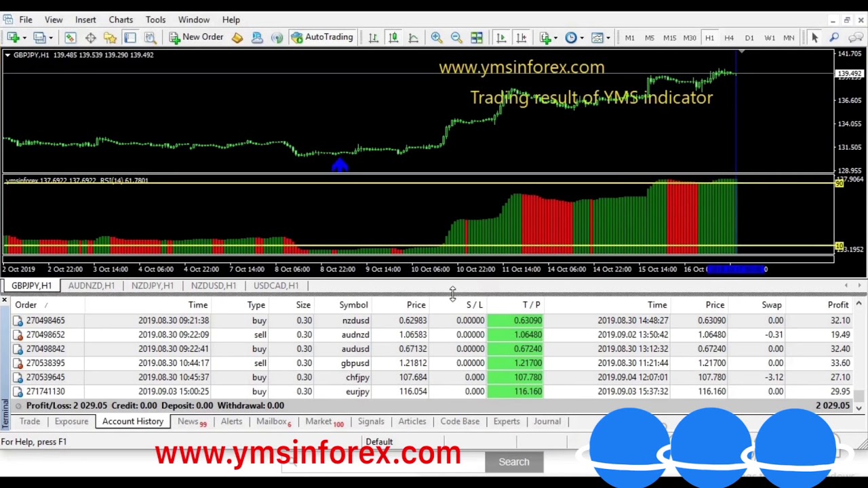The width and height of the screenshot is (868, 488).
Task: Open the View menu
Action: click(54, 20)
